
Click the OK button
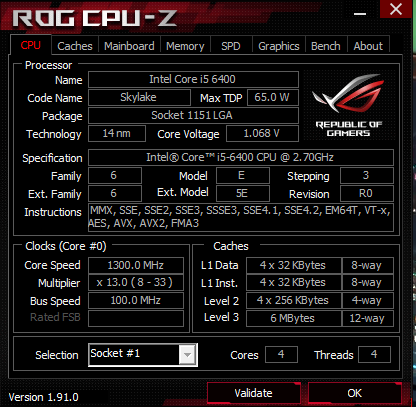[x=355, y=393]
